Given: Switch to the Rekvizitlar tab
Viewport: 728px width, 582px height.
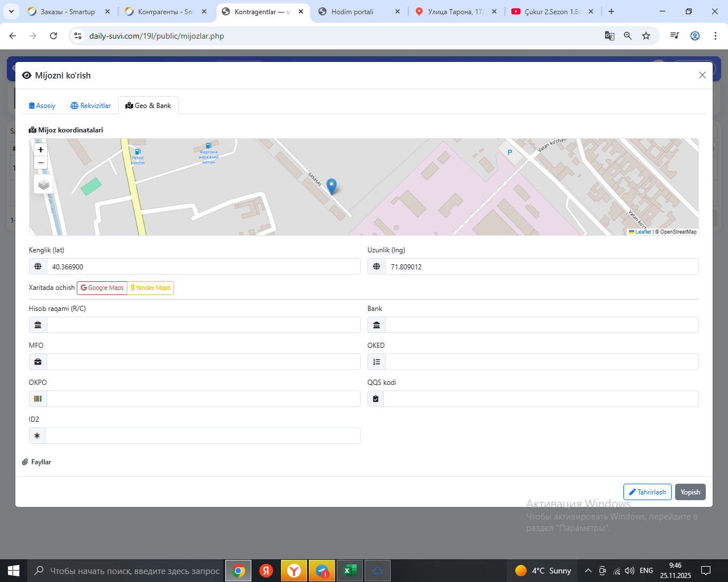Looking at the screenshot, I should coord(90,106).
